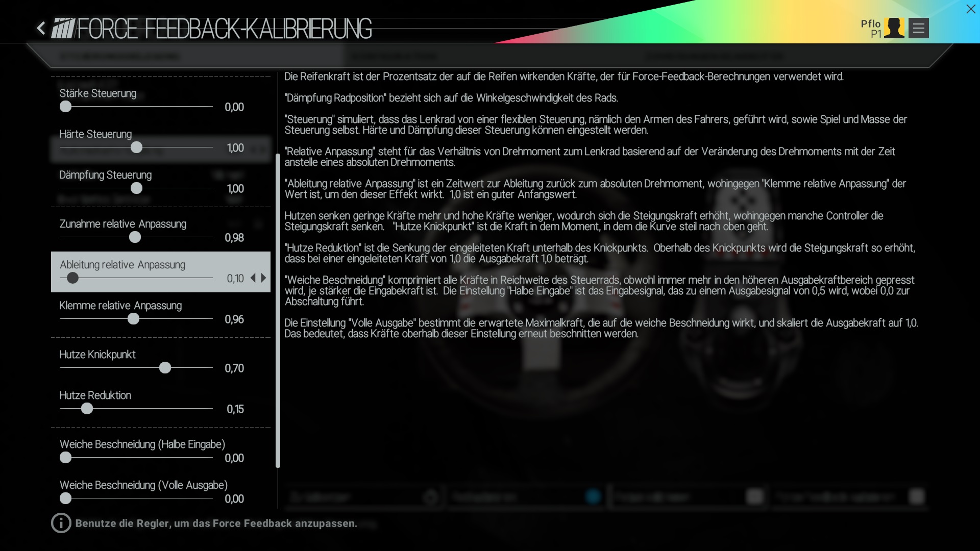Click the Härte Steuerung slider handle
980x551 pixels.
(x=136, y=147)
